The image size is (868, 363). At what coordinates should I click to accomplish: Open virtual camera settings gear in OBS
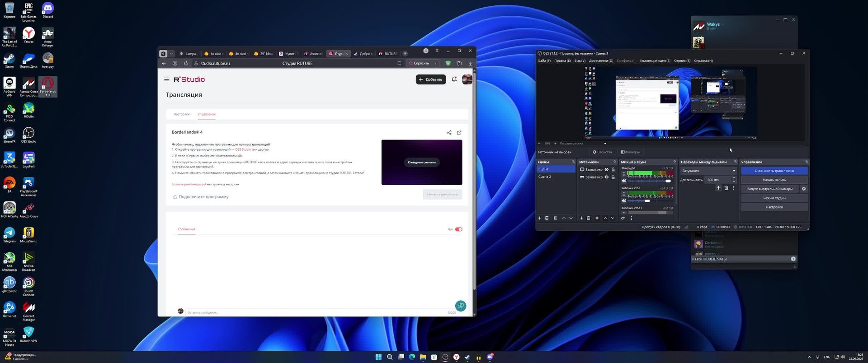click(804, 189)
